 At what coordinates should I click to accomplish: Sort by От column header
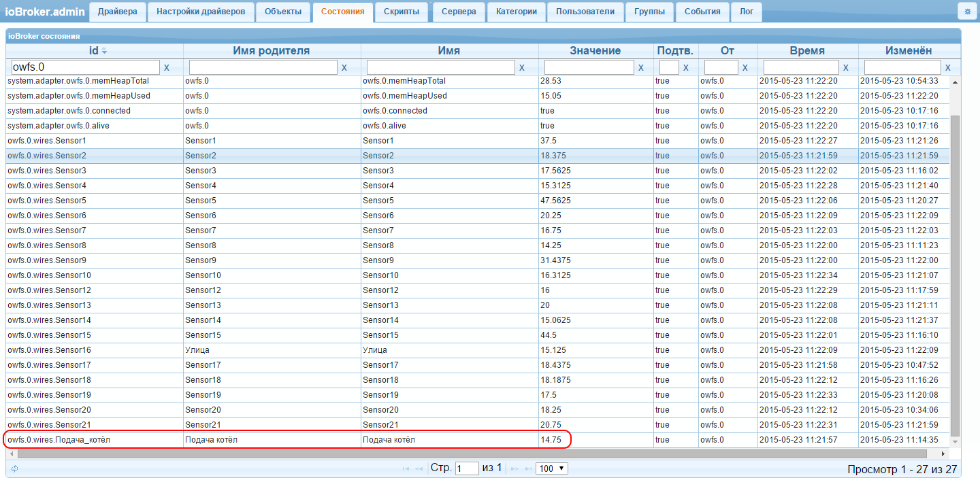tap(728, 50)
